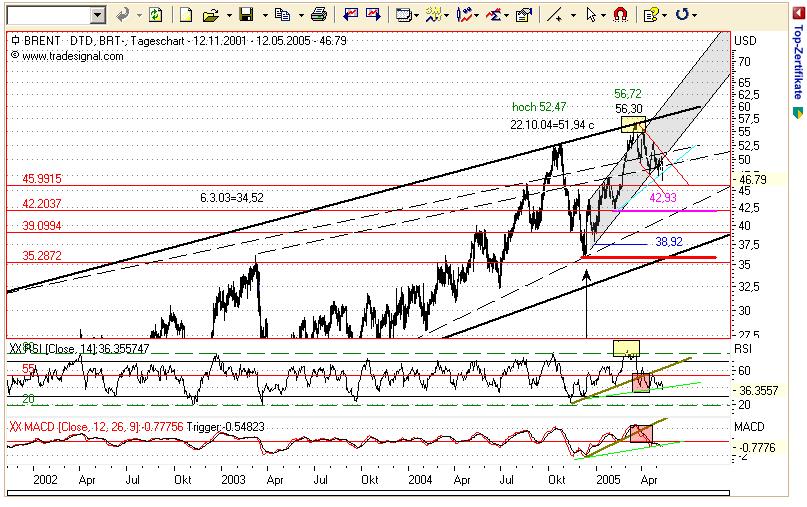This screenshot has width=807, height=507.
Task: Expand the pointer tool dropdown arrow
Action: click(603, 15)
